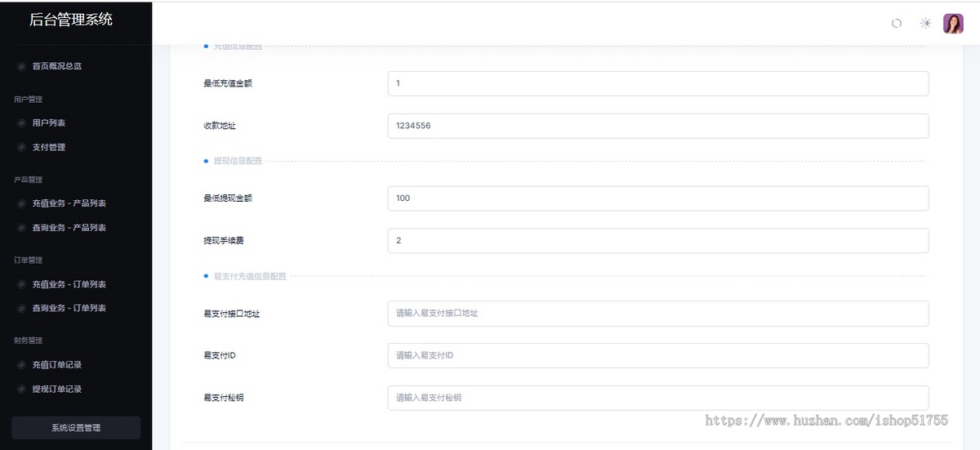The height and width of the screenshot is (450, 980).
Task: Click the 易支付秘钥 input field
Action: [658, 398]
